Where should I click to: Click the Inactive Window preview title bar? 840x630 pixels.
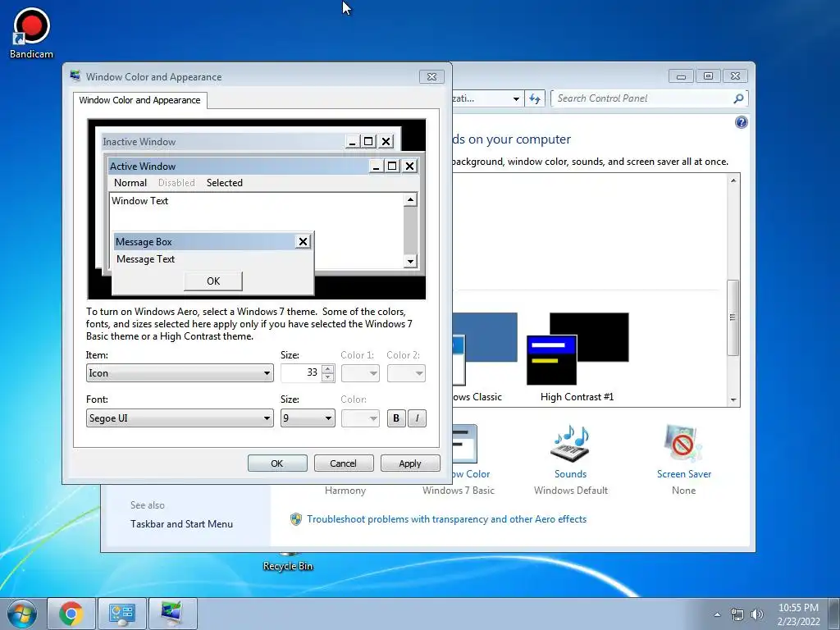pyautogui.click(x=222, y=142)
